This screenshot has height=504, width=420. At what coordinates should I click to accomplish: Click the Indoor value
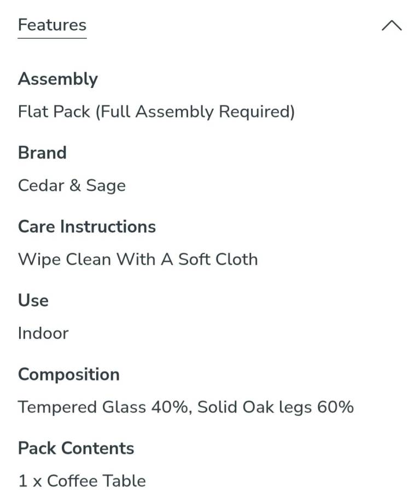43,333
